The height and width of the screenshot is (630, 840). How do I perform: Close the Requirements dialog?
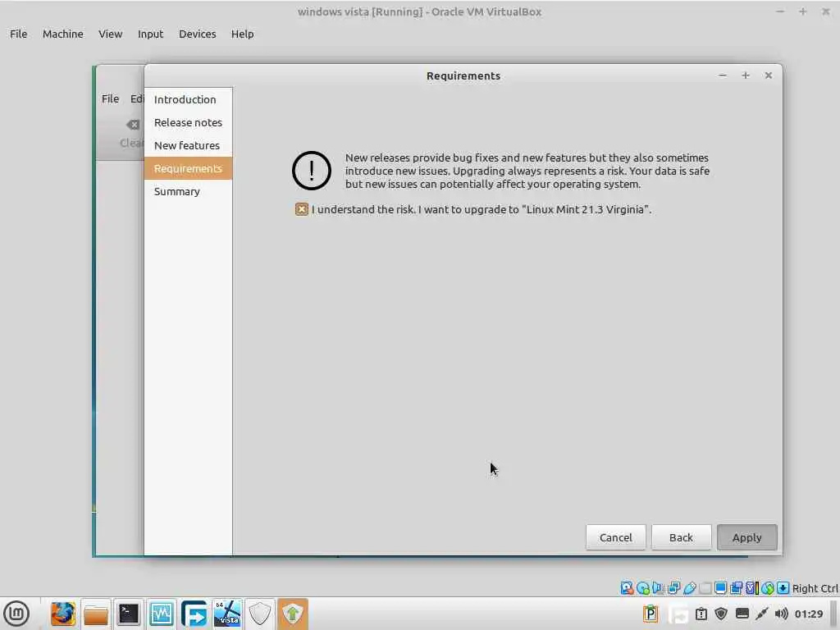tap(768, 75)
